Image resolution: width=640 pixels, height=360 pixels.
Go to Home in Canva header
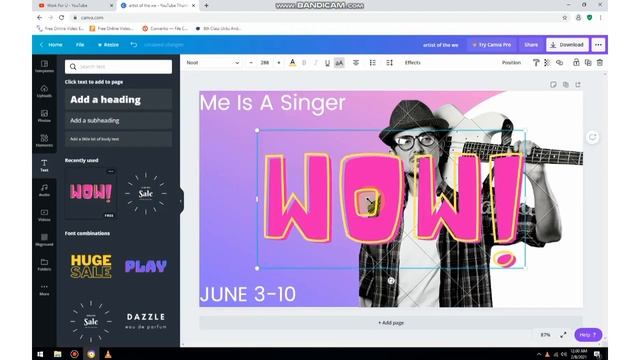coord(51,44)
